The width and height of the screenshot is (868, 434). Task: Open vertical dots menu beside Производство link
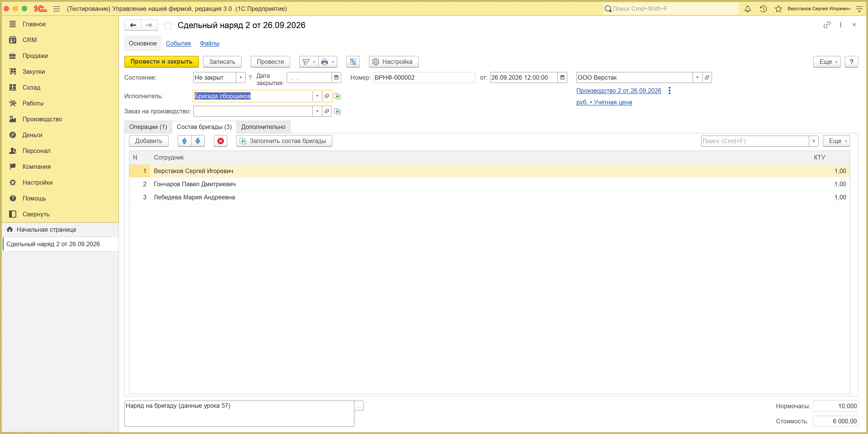tap(670, 91)
